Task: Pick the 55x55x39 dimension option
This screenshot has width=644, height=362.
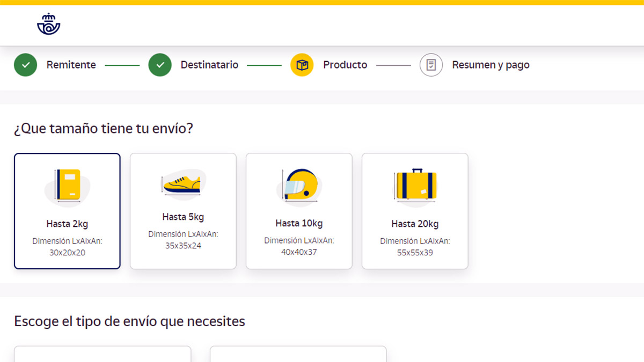Action: coord(415,252)
